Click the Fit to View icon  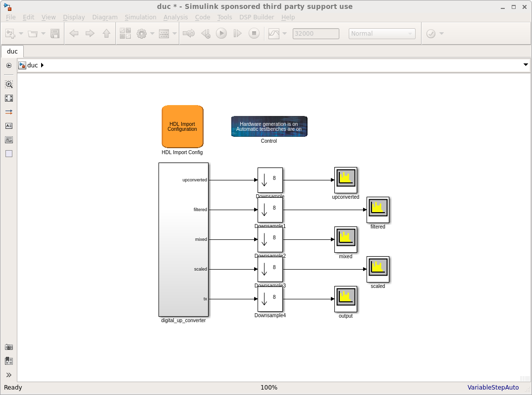pos(9,98)
